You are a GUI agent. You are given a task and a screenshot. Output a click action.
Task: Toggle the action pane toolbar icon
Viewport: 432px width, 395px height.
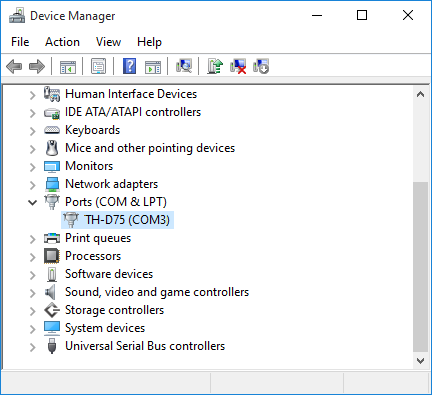point(153,66)
